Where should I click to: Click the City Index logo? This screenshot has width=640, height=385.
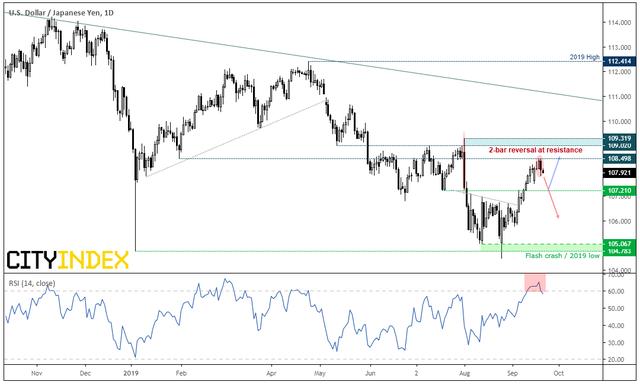coord(67,260)
